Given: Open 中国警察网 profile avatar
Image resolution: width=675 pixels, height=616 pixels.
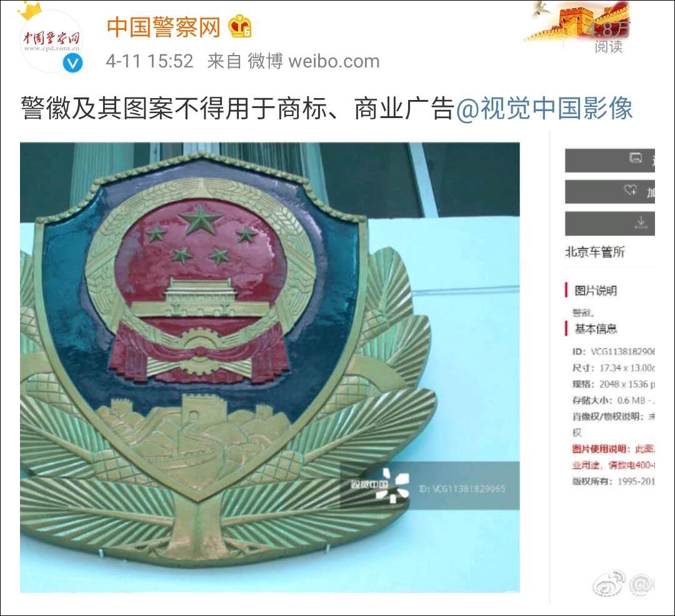Looking at the screenshot, I should [x=51, y=41].
